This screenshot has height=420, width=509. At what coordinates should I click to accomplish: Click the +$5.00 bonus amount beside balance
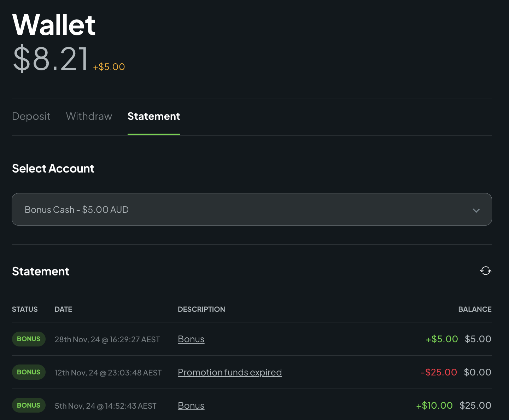(x=109, y=67)
